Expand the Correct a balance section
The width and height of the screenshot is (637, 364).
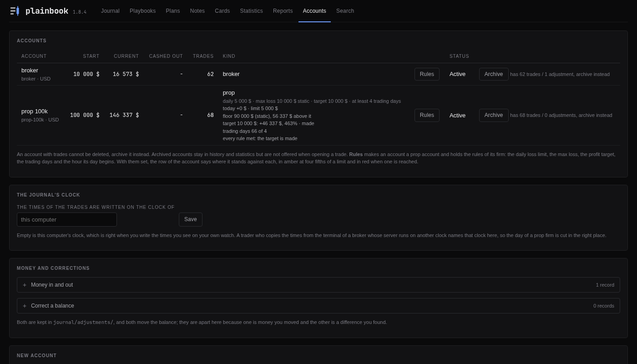(x=318, y=306)
